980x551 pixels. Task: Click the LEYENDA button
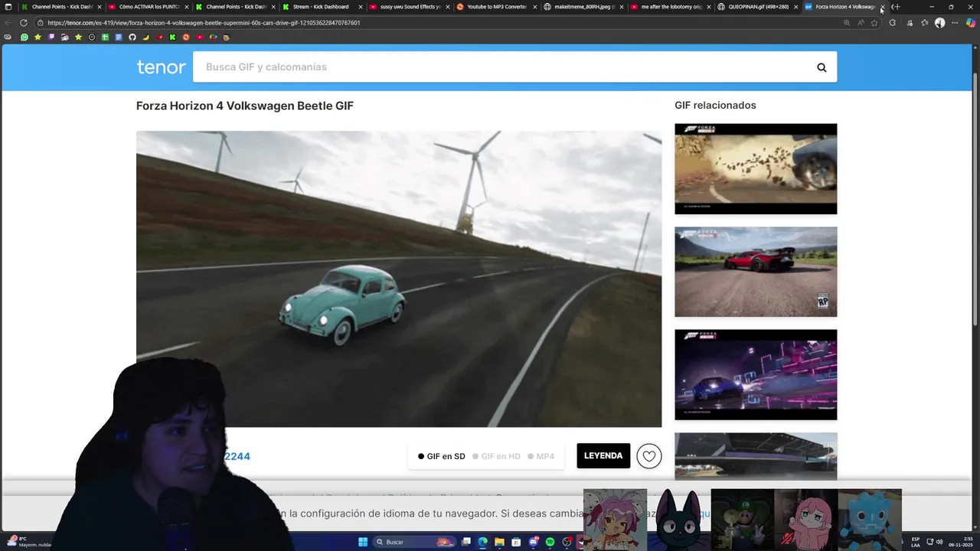pos(603,456)
